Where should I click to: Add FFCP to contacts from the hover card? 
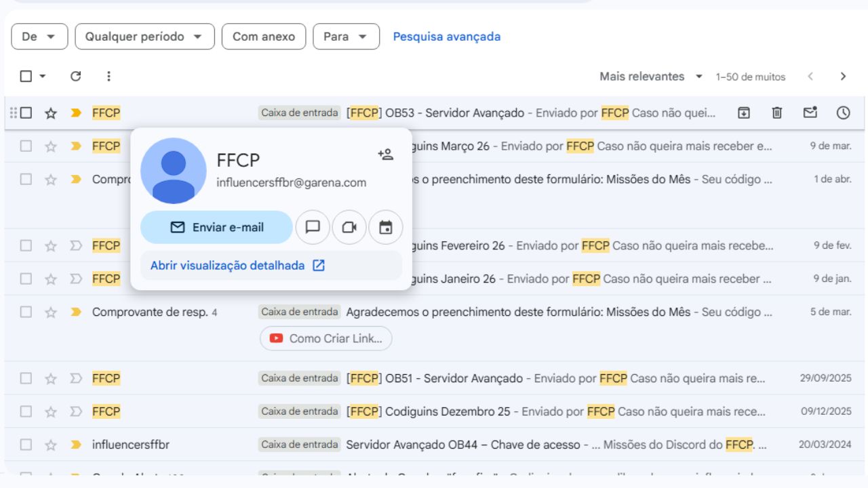(385, 154)
